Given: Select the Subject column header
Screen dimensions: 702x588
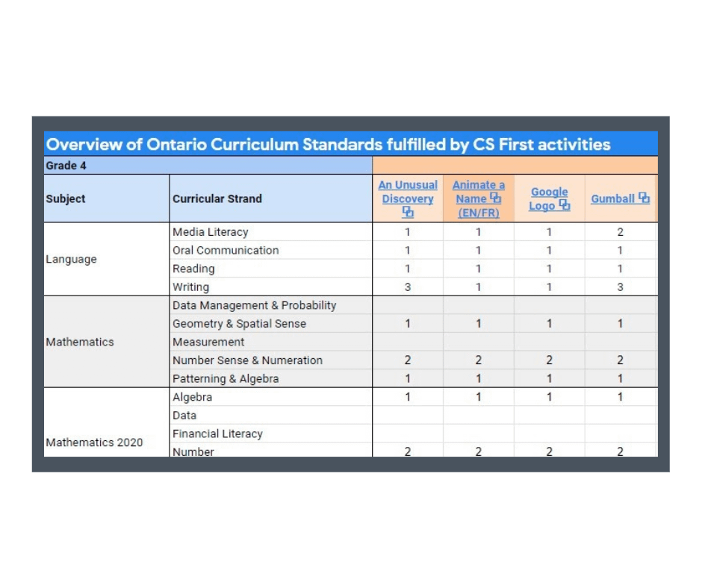Looking at the screenshot, I should (x=107, y=198).
